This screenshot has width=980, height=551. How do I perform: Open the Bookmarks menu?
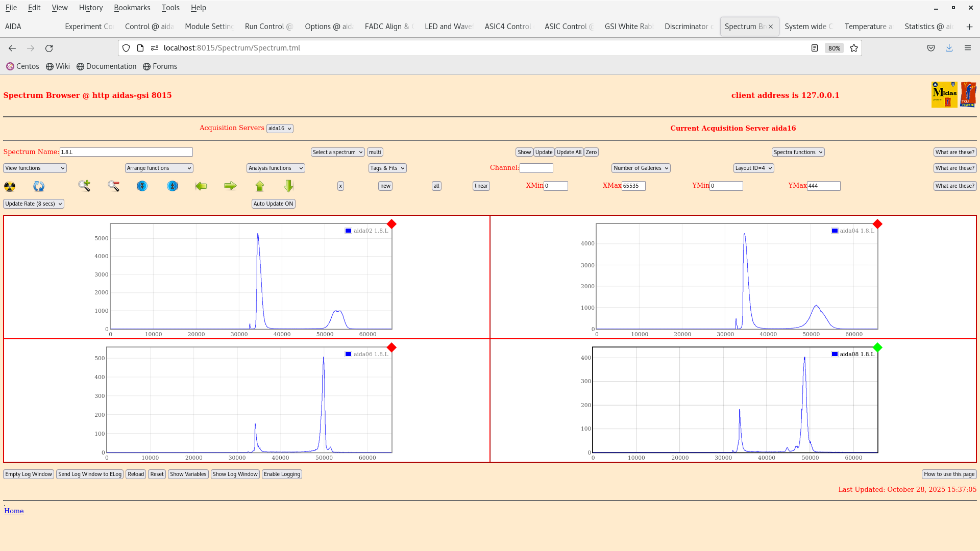[132, 8]
